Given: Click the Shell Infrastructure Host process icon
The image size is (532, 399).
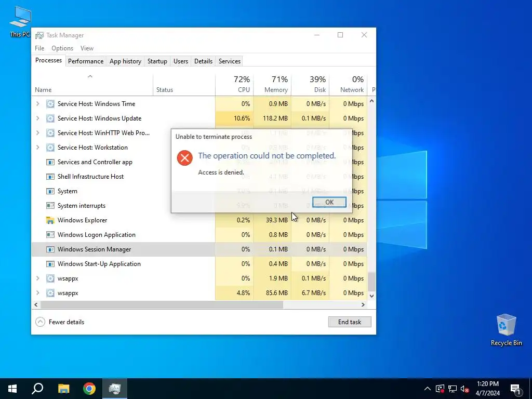Looking at the screenshot, I should (50, 177).
